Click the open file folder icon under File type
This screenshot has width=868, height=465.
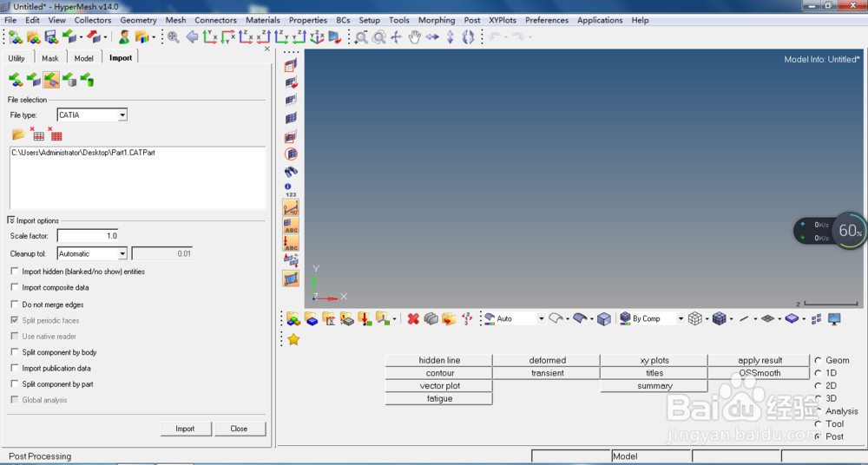[19, 134]
